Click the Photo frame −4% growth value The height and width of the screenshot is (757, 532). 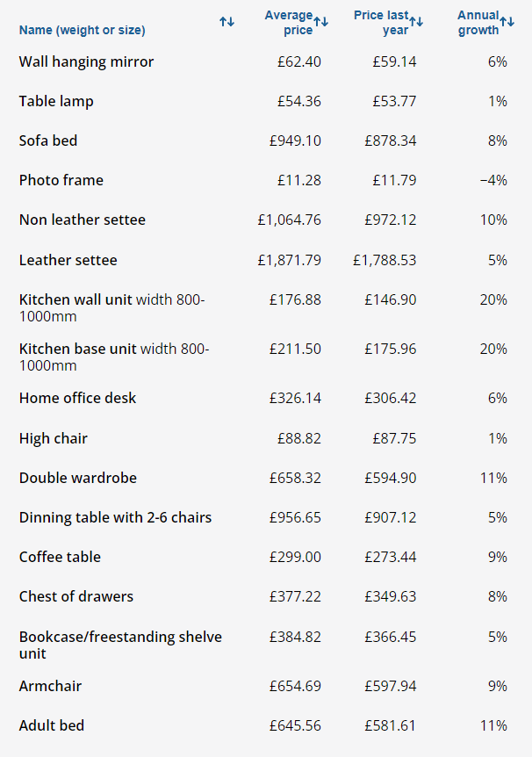pos(493,180)
